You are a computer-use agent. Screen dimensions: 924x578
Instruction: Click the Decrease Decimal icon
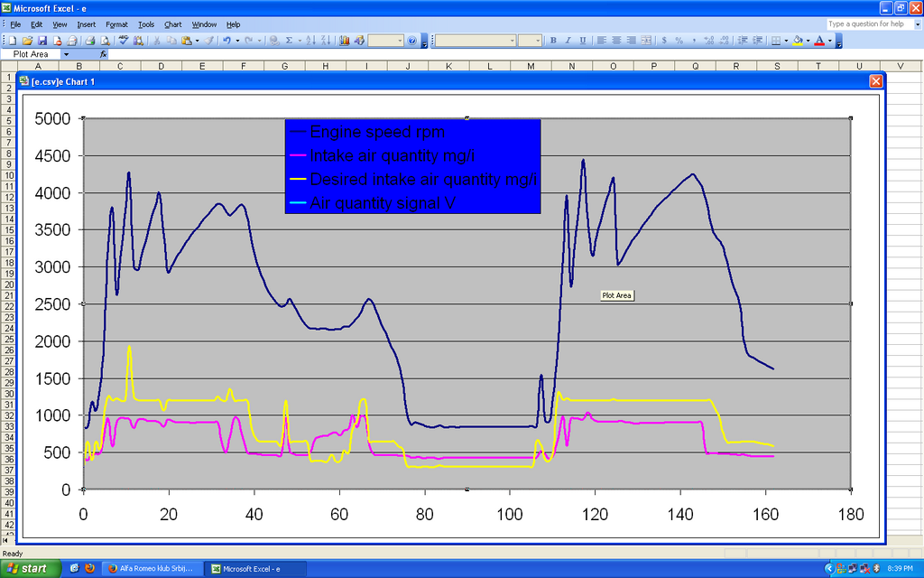724,40
